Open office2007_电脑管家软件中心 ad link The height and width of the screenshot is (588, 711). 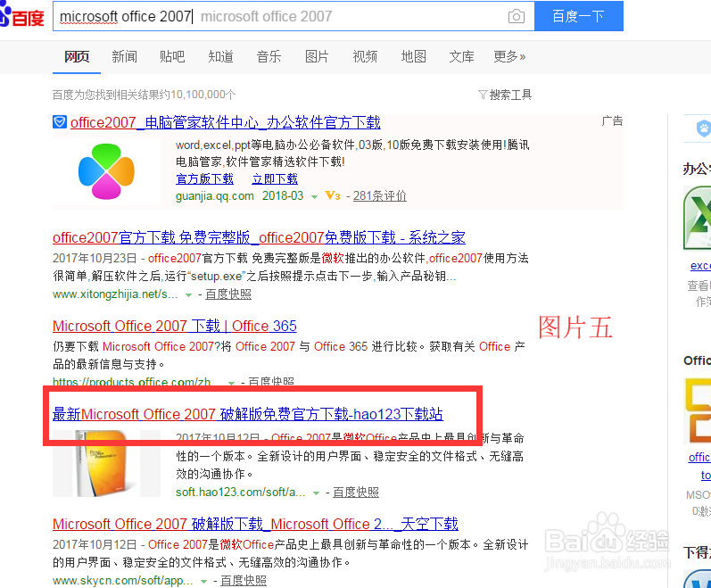click(x=226, y=122)
